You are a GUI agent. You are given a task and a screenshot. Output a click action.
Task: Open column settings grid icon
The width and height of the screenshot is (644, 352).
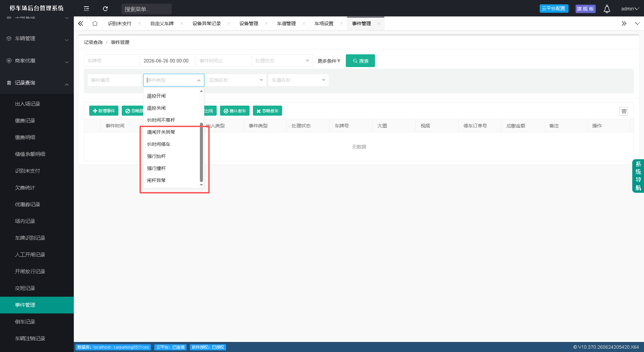[624, 111]
